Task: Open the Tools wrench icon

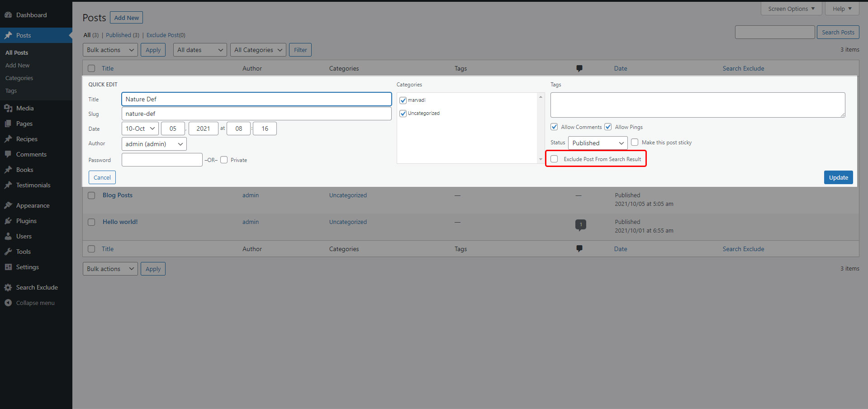Action: [8, 252]
